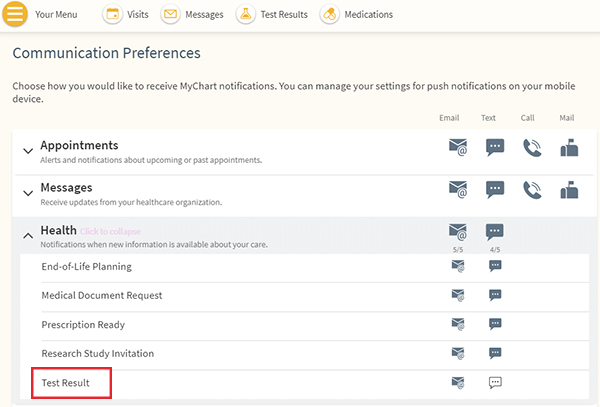Click the Research Study Invitation label
The width and height of the screenshot is (600, 407).
click(x=98, y=353)
